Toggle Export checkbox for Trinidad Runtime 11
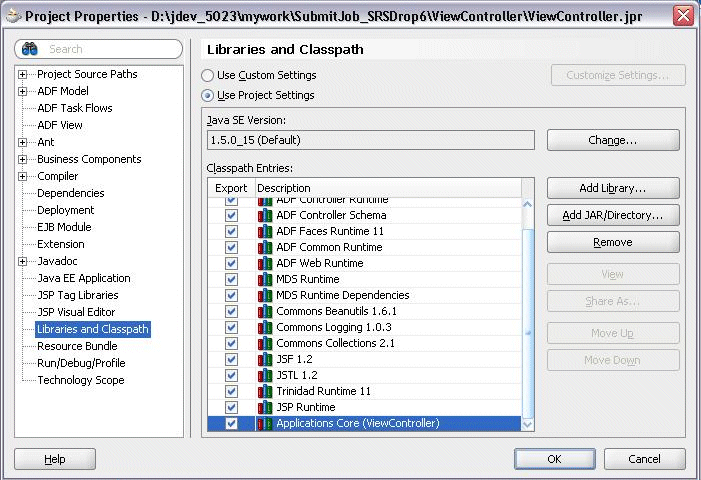 [x=231, y=392]
